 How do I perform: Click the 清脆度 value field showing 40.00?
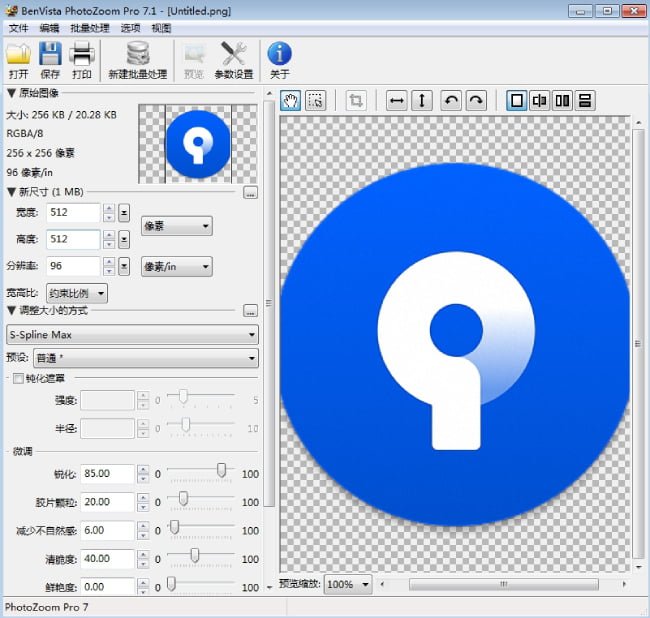pos(107,559)
